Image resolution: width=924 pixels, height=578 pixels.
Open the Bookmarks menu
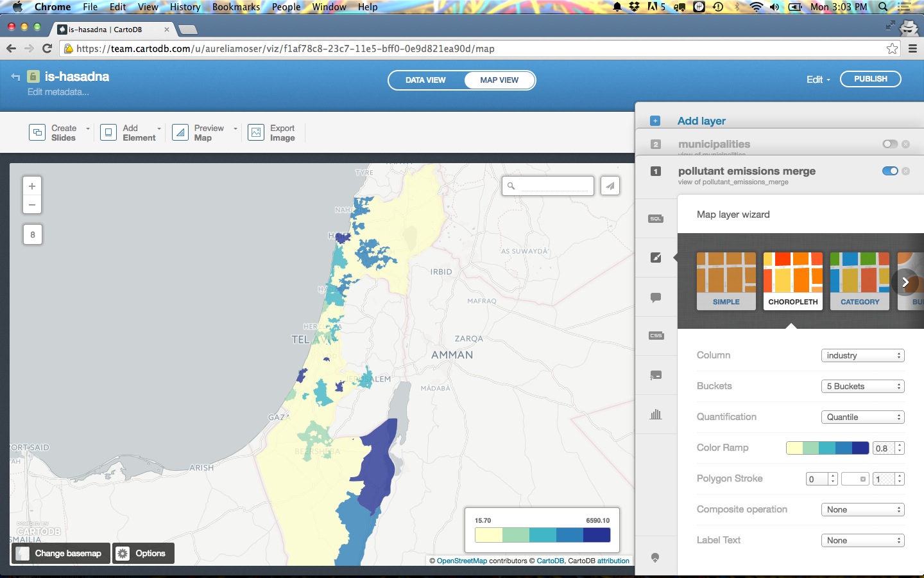pos(236,7)
